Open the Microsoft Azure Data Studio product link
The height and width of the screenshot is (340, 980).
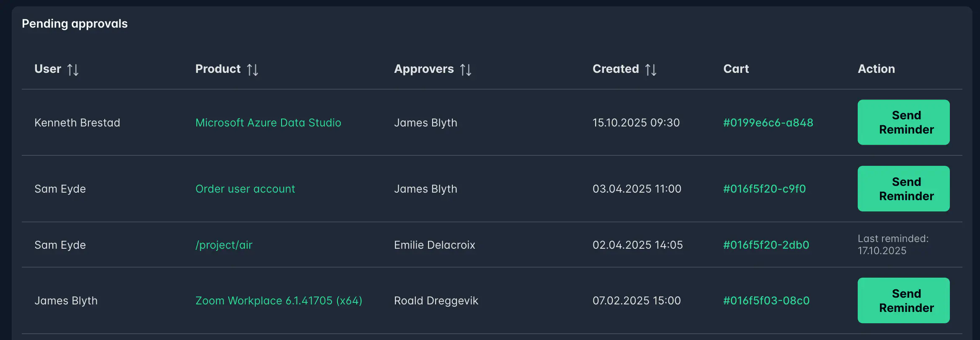click(268, 122)
